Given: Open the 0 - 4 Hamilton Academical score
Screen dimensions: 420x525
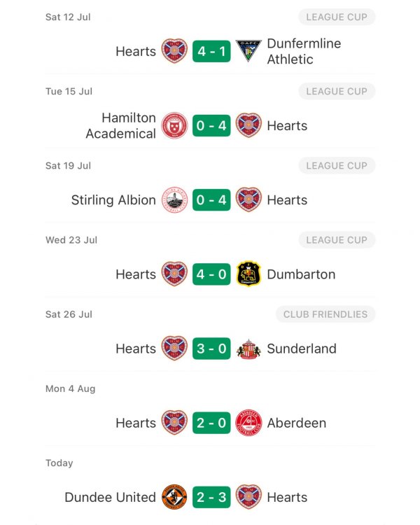Looking at the screenshot, I should click(211, 125).
